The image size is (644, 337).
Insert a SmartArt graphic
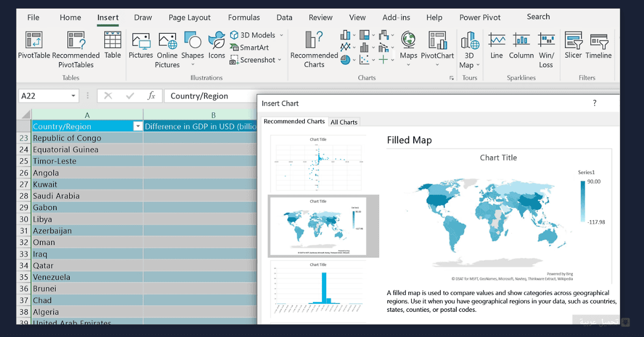250,47
